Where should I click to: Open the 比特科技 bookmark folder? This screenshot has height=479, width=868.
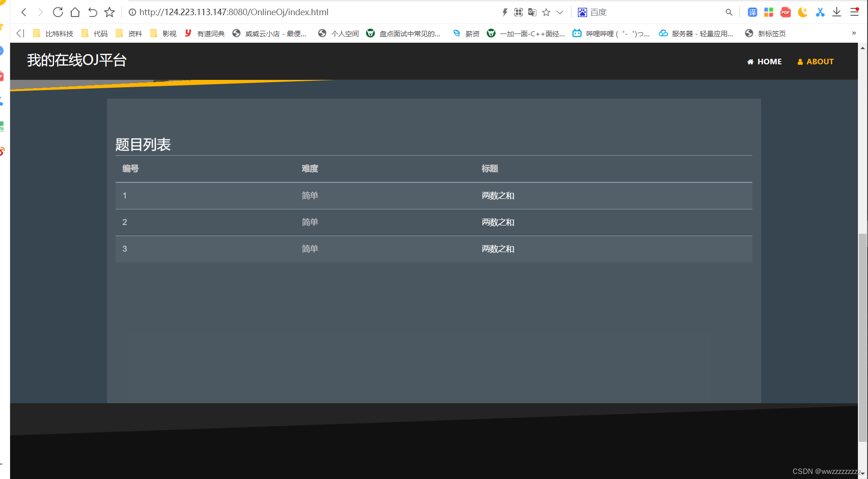53,34
